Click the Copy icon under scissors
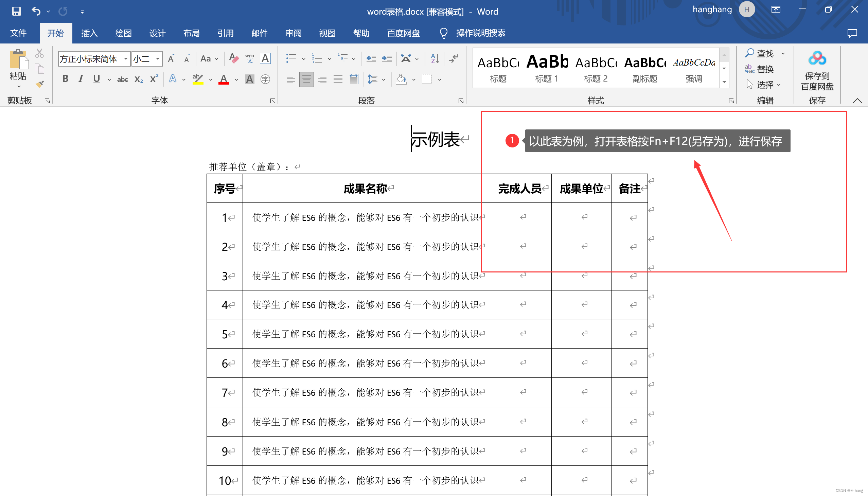The height and width of the screenshot is (496, 868). click(39, 69)
